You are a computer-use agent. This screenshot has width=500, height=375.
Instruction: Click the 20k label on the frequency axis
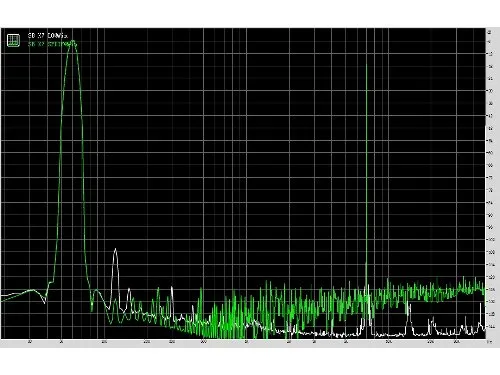point(431,342)
